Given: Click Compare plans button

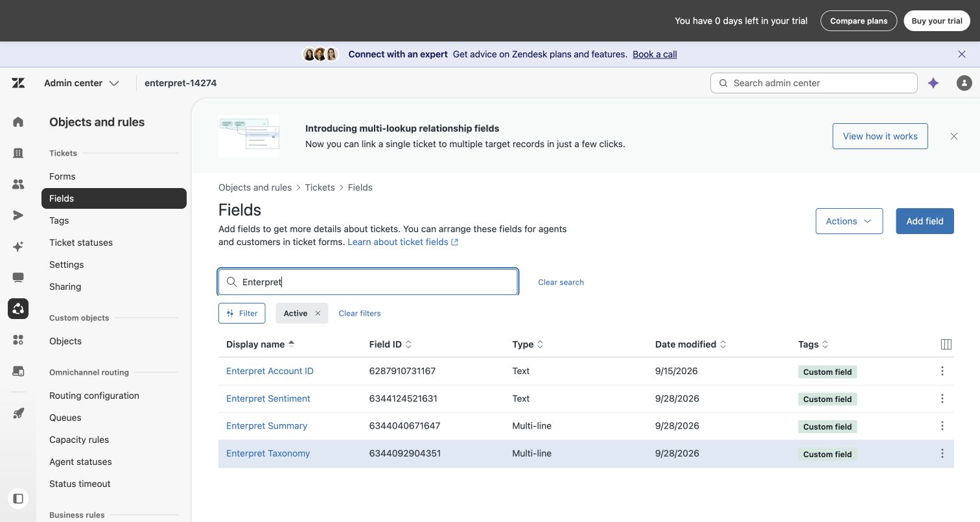Looking at the screenshot, I should tap(859, 21).
